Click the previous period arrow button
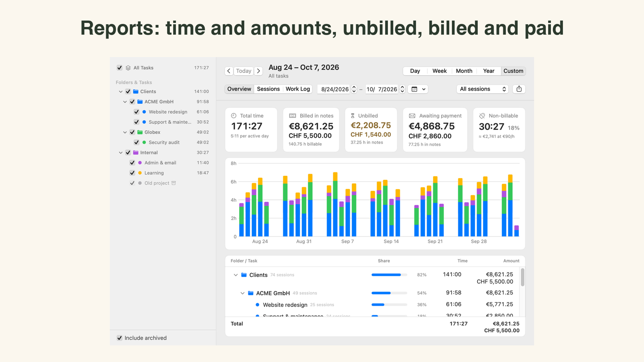The width and height of the screenshot is (644, 362). pos(229,71)
